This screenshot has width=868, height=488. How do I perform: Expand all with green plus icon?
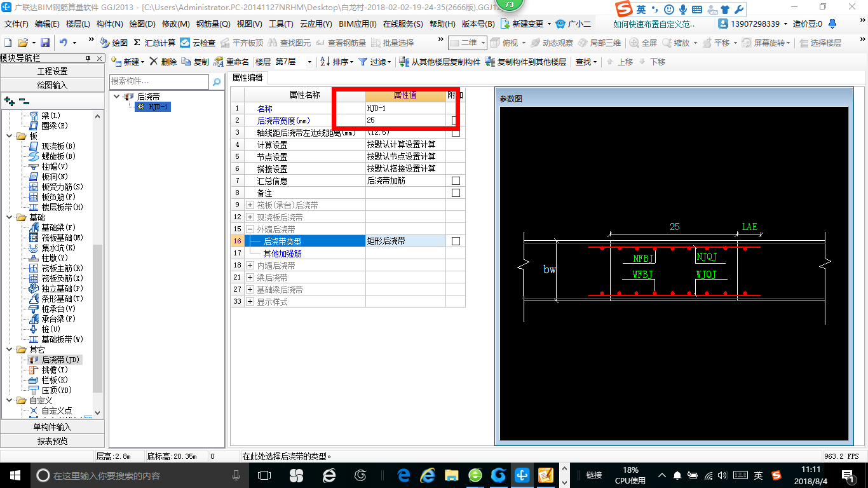(x=10, y=100)
